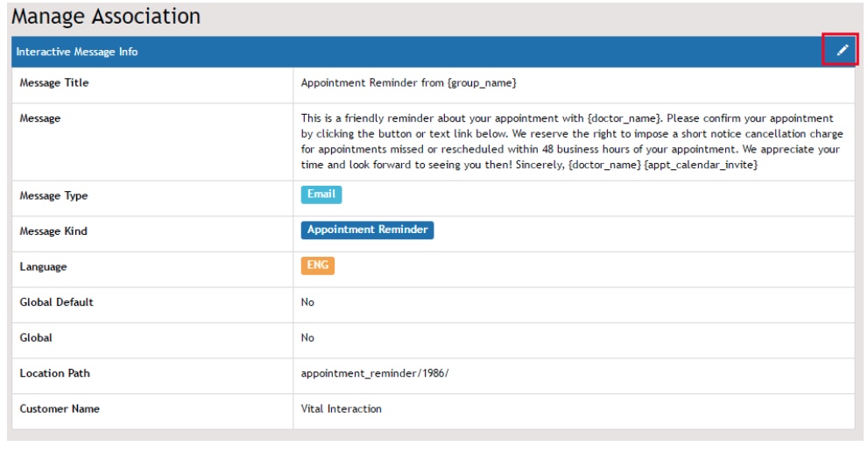The height and width of the screenshot is (460, 868).
Task: Click the Global Default row label
Action: 56,302
